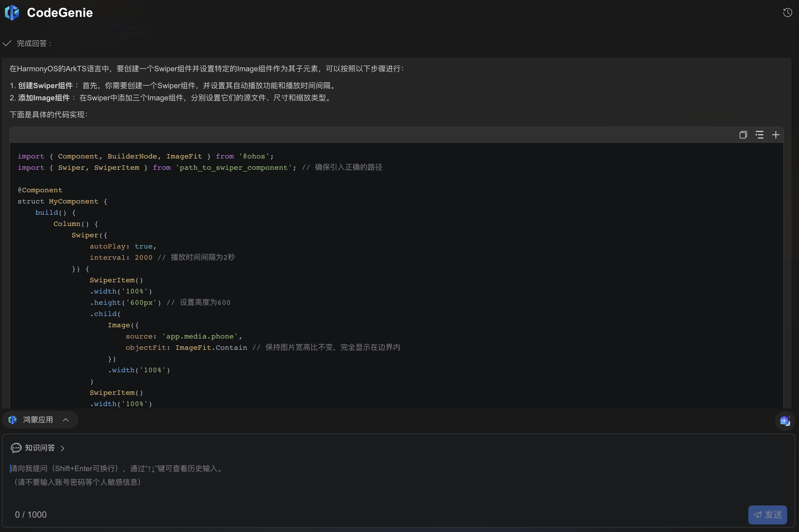Screen dimensions: 799x532
Task: Click the CodeGenie logo icon
Action: [x=12, y=13]
